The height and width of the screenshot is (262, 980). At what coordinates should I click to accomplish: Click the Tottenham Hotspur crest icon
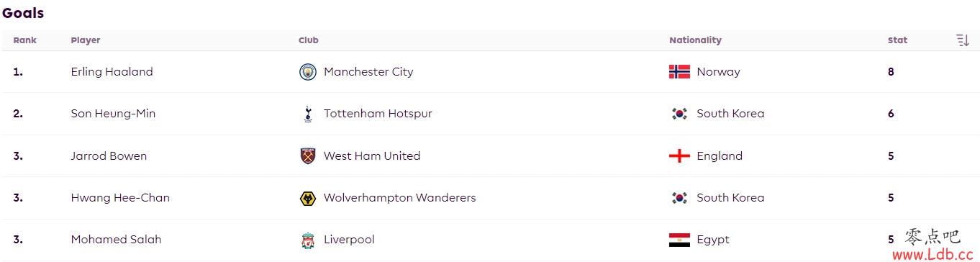click(x=308, y=114)
